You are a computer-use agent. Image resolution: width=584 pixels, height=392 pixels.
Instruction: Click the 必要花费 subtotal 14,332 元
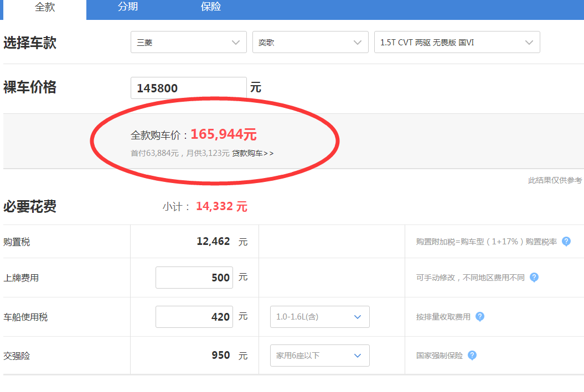click(221, 206)
